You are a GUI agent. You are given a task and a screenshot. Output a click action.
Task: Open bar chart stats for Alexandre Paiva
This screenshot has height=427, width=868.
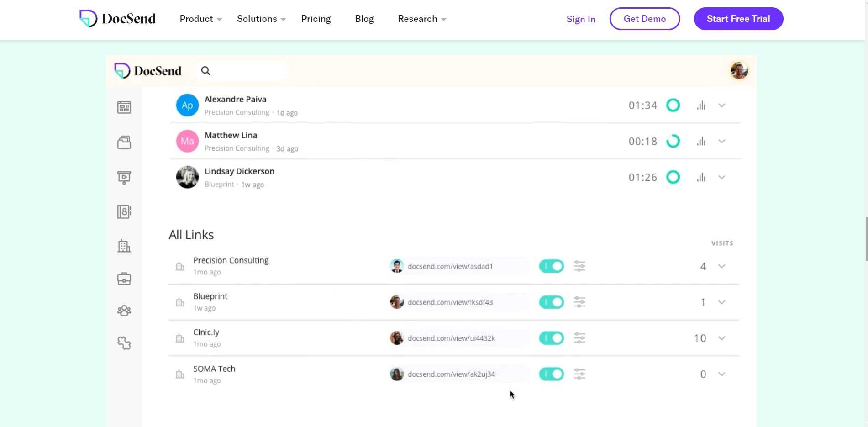point(701,105)
